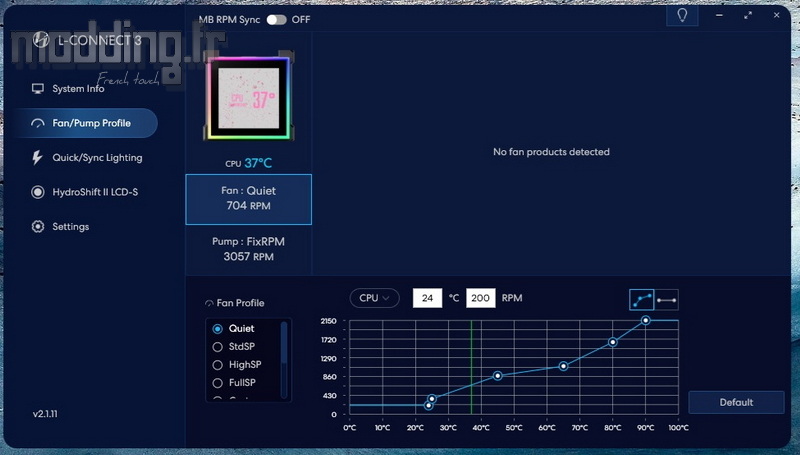Select the Pump: FixRPM tile
The width and height of the screenshot is (800, 455).
248,249
